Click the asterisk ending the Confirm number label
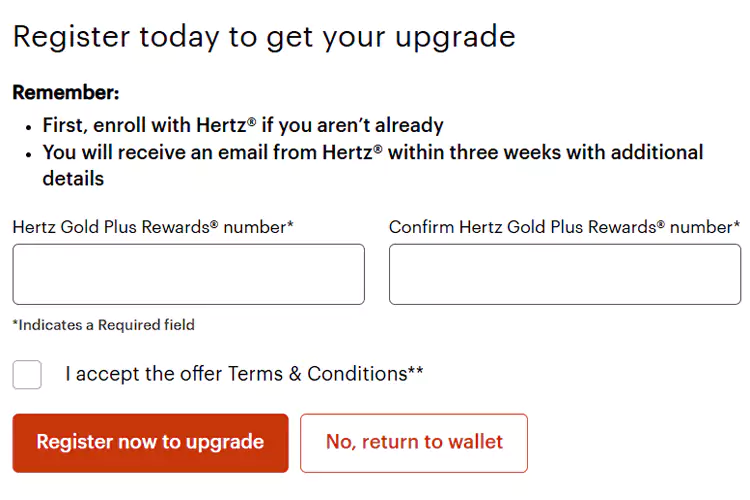The image size is (750, 500). coord(737,223)
